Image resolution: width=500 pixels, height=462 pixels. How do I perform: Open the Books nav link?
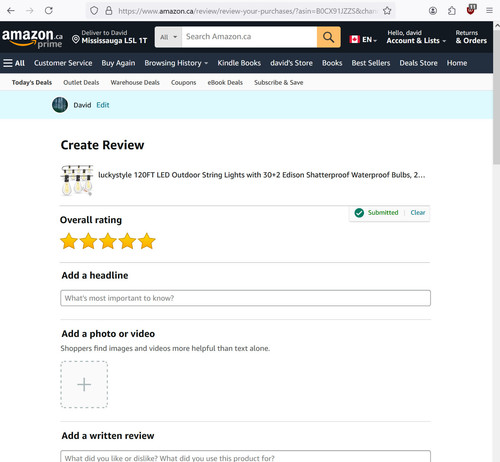[332, 63]
